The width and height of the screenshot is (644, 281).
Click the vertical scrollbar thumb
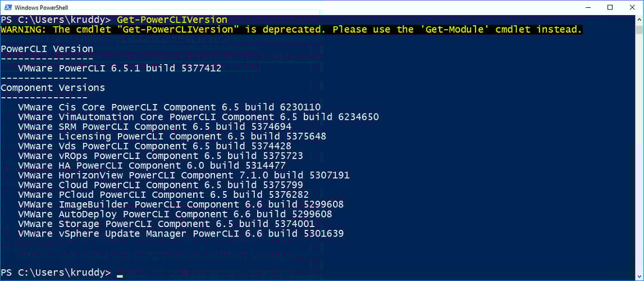coord(640,30)
